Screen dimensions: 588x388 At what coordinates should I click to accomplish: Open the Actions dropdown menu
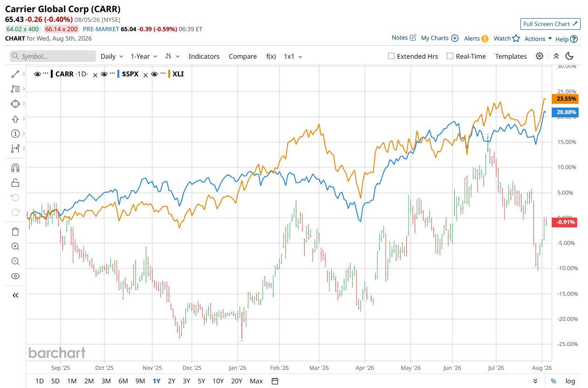(x=538, y=39)
